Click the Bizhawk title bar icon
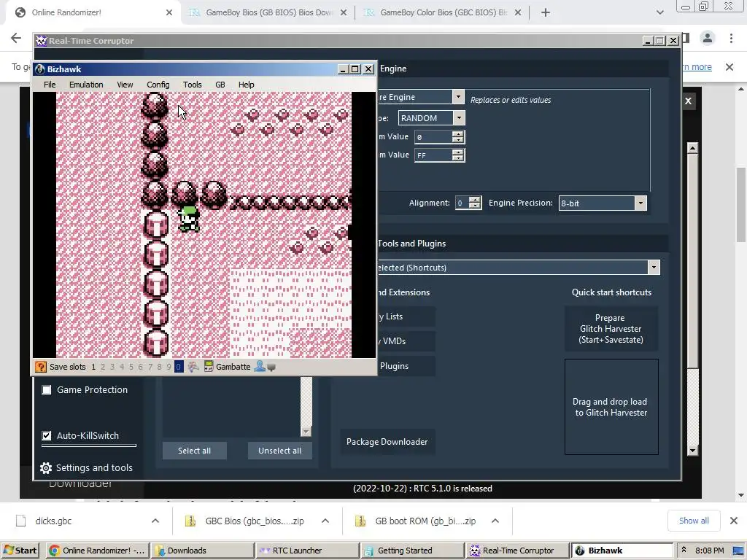747x560 pixels. click(40, 69)
